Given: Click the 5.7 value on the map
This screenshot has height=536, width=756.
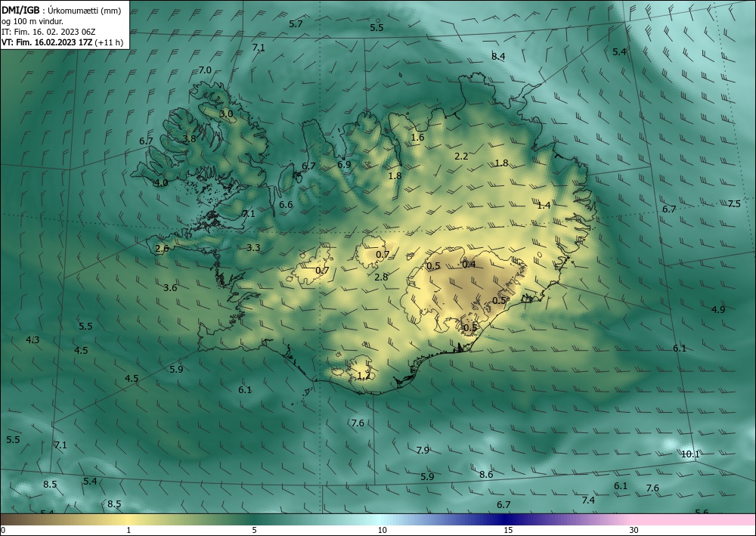Looking at the screenshot, I should pyautogui.click(x=296, y=23).
